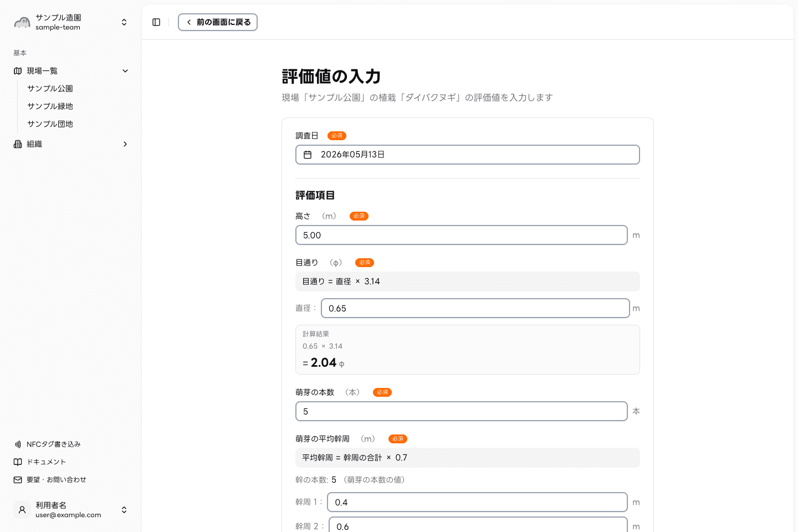Expand the 組織 section chevron
Viewport: 798px width, 532px height.
(x=125, y=144)
